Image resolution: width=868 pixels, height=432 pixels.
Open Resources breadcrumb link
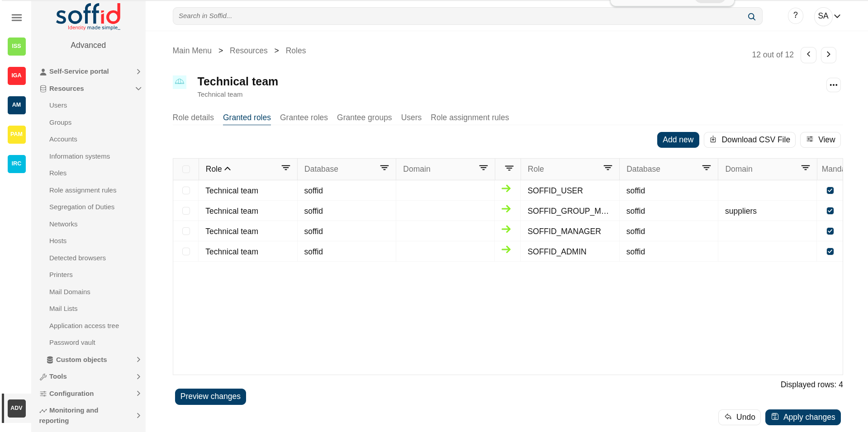249,51
